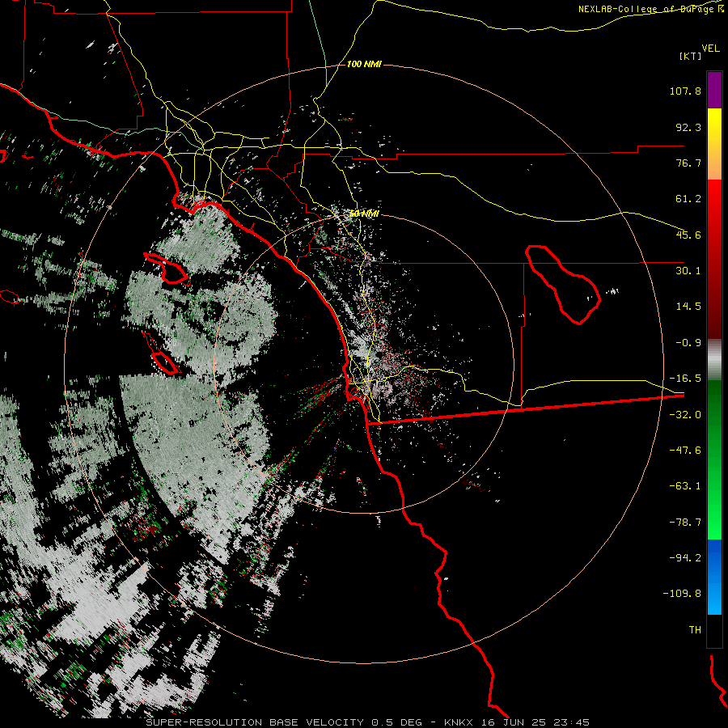
Task: Click the -109.8 velocity scale value
Action: point(682,594)
